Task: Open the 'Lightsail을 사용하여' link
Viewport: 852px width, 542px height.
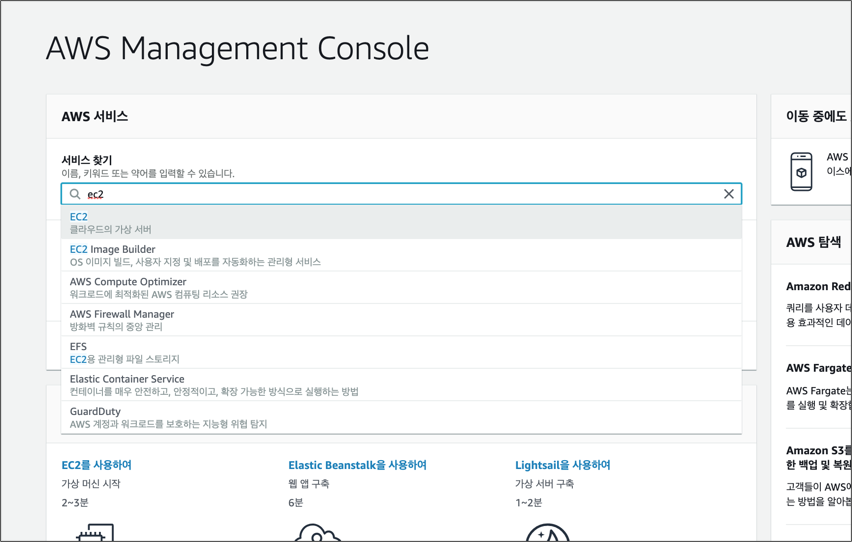Action: tap(563, 465)
